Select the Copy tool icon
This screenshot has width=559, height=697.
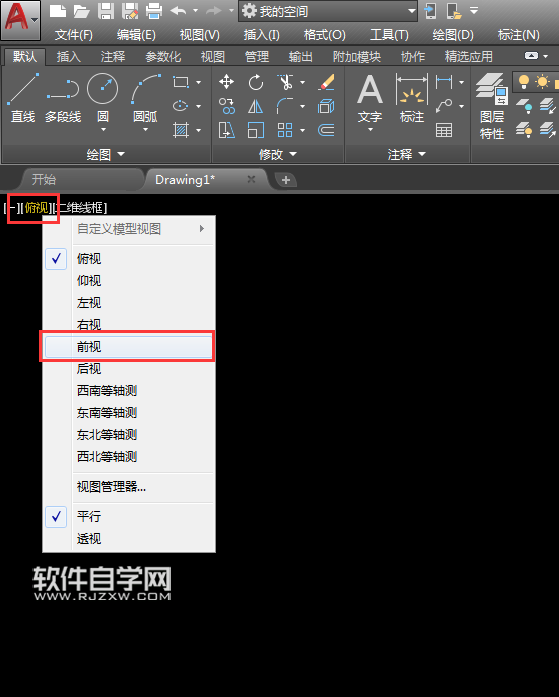[x=227, y=106]
